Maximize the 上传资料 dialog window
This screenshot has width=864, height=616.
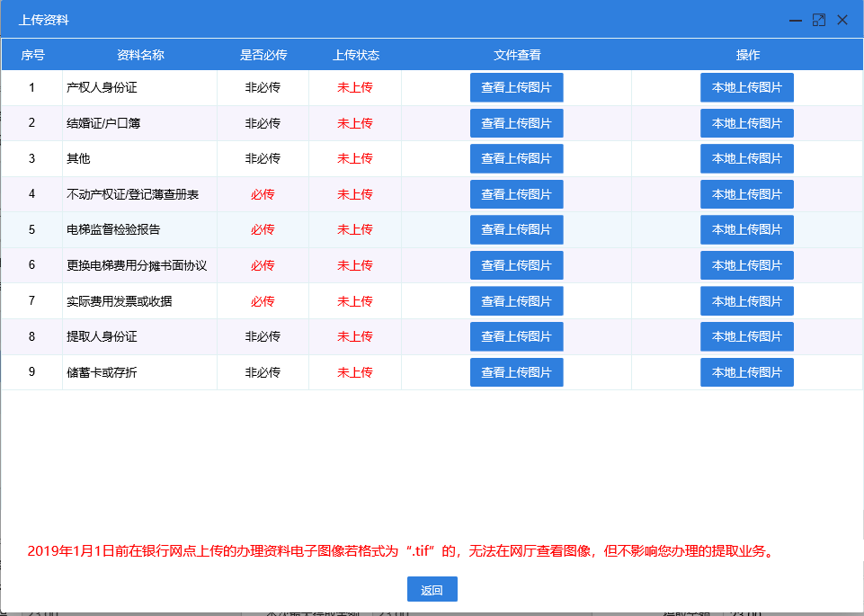point(819,20)
